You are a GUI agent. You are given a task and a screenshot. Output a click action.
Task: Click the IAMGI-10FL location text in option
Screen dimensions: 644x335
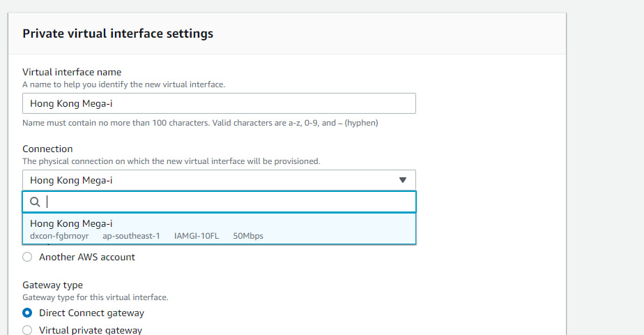coord(197,236)
